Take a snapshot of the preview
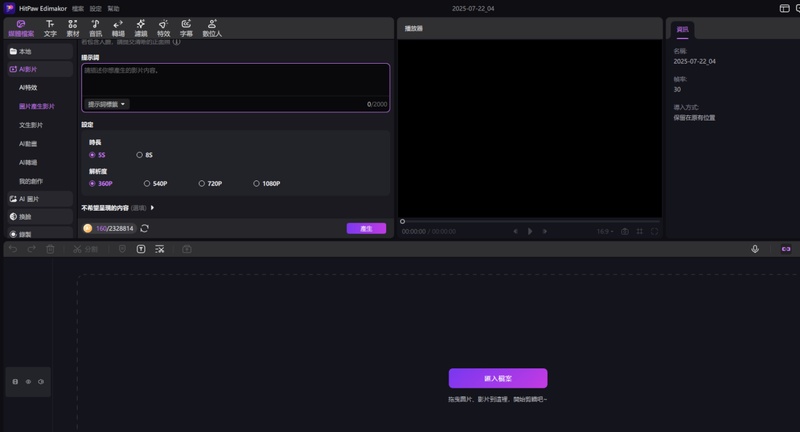Viewport: 800px width, 432px height. pos(624,232)
